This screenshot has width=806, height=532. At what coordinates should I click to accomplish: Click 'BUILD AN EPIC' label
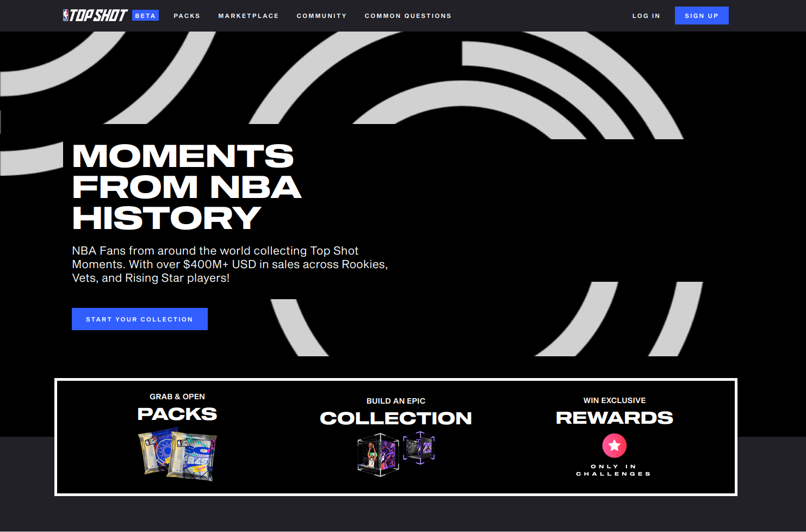[x=396, y=401]
